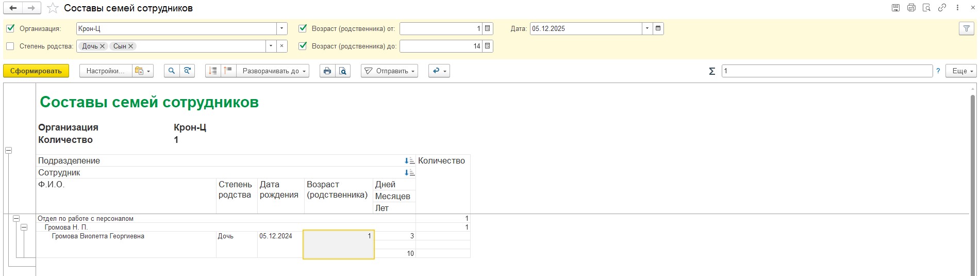Viewport: 980px width, 276px height.
Task: Click the Настройки... button
Action: (105, 71)
